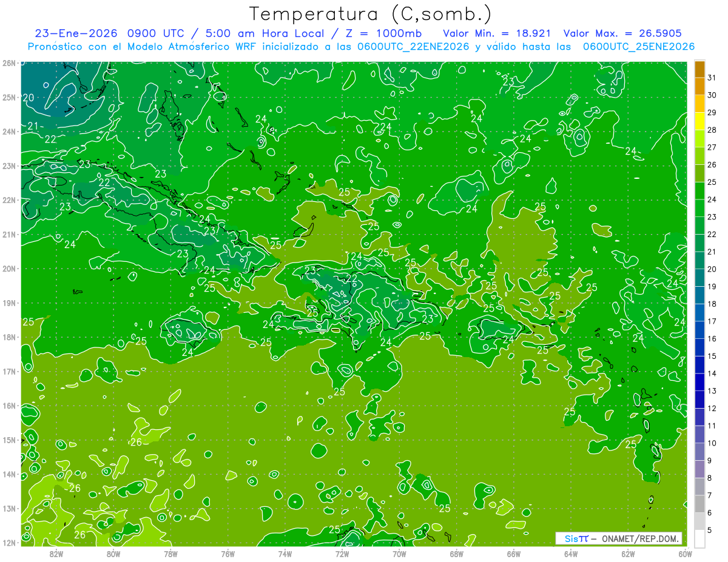
Task: Click the latitude label 17N
Action: point(10,371)
